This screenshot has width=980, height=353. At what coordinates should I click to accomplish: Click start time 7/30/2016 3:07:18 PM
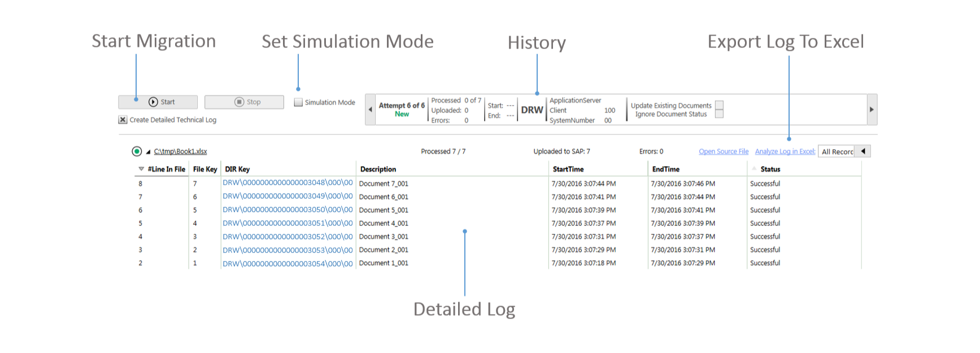coord(583,263)
